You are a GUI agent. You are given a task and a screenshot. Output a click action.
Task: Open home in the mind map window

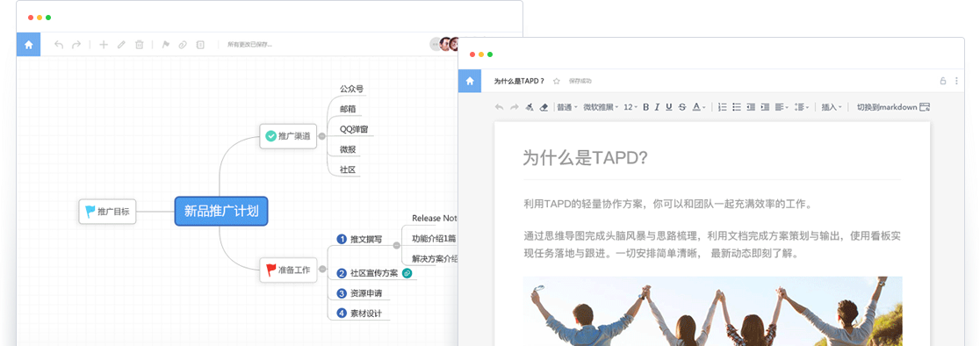[29, 44]
